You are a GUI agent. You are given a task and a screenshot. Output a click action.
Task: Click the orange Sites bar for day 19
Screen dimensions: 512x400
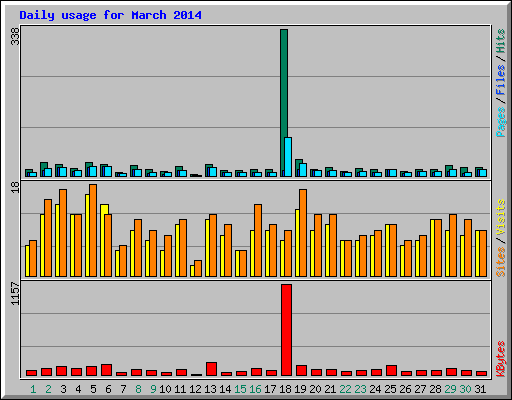(x=303, y=233)
